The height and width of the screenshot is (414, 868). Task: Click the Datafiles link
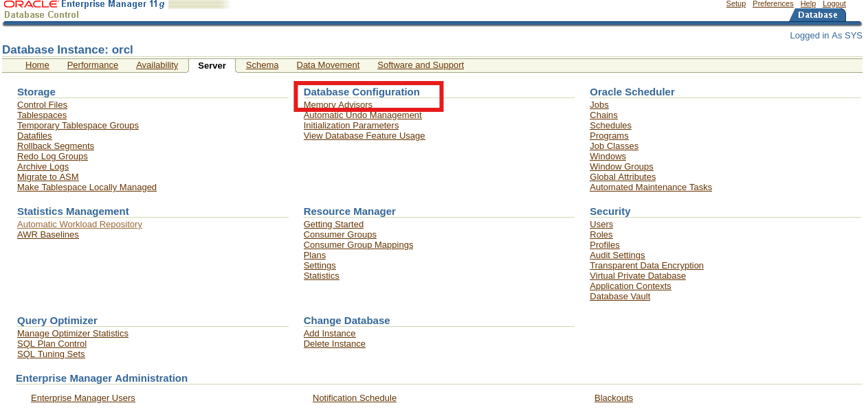(x=34, y=136)
